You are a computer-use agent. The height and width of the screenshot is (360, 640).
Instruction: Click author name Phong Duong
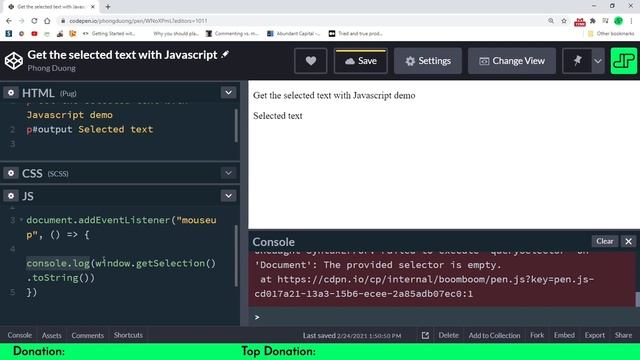click(x=51, y=68)
